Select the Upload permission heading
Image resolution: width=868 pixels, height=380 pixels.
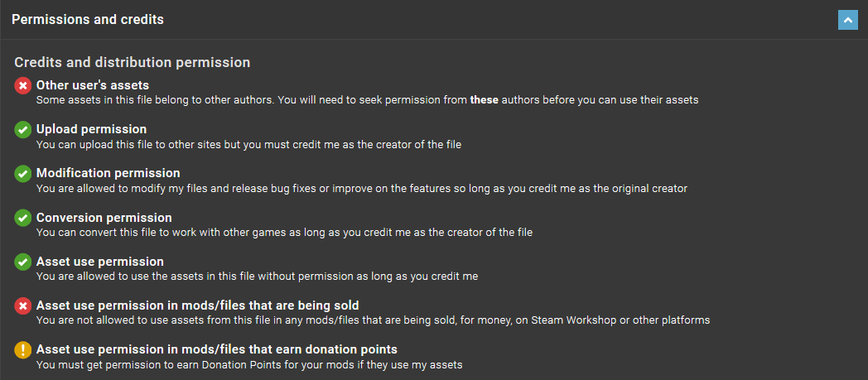click(x=91, y=129)
